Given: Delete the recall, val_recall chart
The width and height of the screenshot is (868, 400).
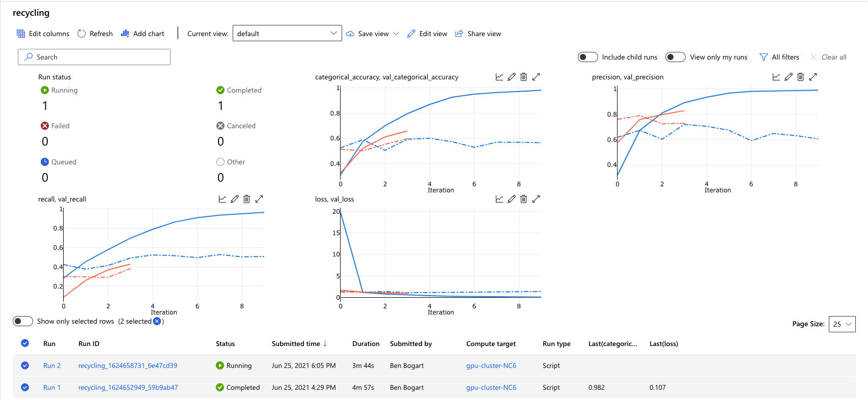Looking at the screenshot, I should pos(246,199).
